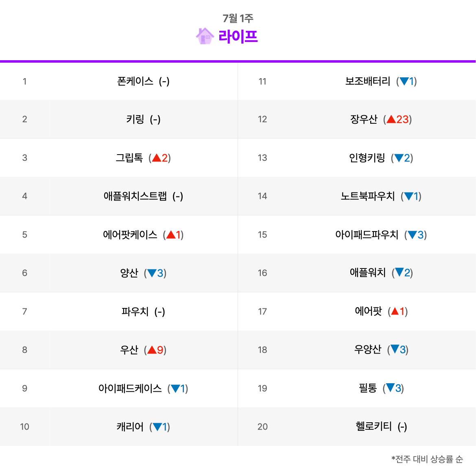Click the blue down arrow next to 아이패드파우치
476x476 pixels.
(412, 234)
